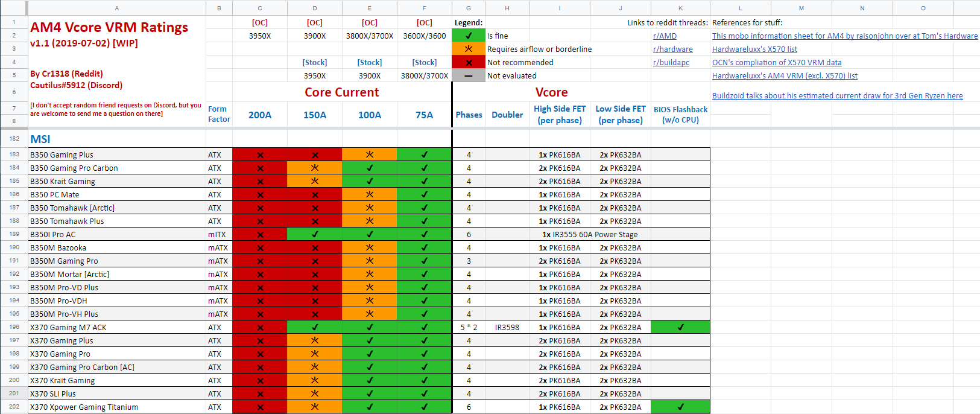
Task: Click the 'X370 Gaming M7 ACK' board cell
Action: tap(117, 327)
